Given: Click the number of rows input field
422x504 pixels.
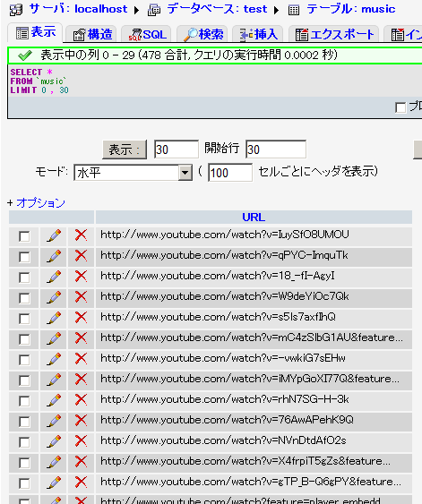Looking at the screenshot, I should (x=177, y=149).
